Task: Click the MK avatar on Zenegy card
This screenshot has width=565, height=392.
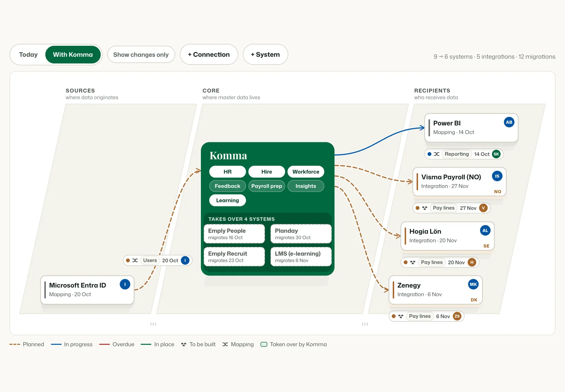Action: [473, 284]
